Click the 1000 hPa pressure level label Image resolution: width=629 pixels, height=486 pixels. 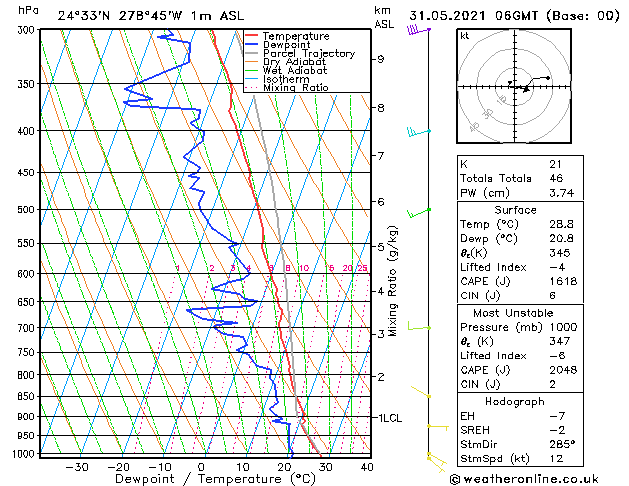coord(24,454)
